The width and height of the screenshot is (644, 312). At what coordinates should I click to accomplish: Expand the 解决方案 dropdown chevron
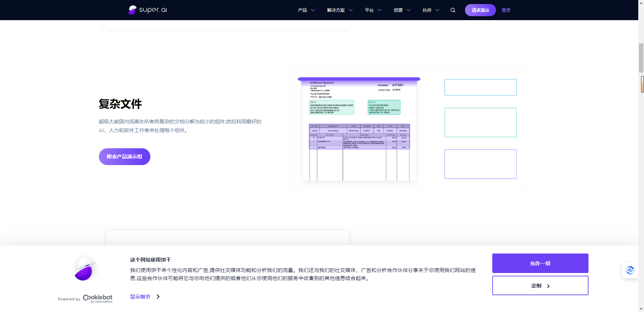pyautogui.click(x=351, y=10)
